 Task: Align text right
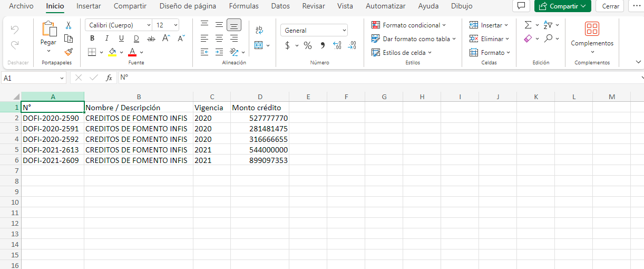[x=234, y=39]
